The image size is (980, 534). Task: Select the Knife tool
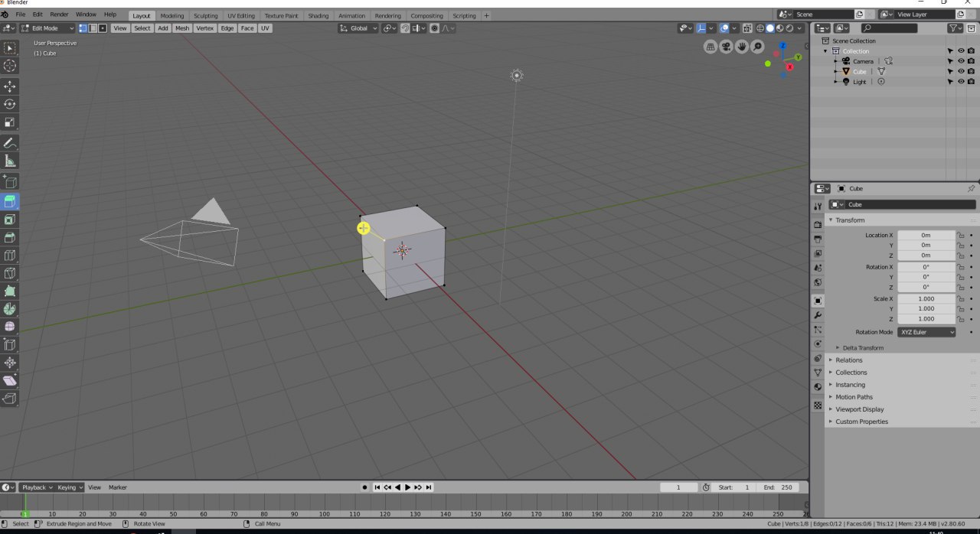10,273
